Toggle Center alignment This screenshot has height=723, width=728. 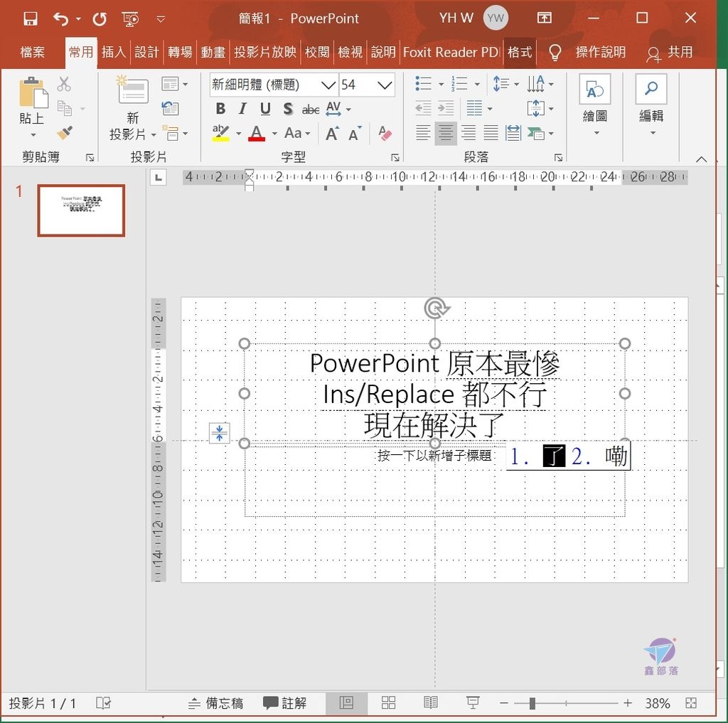446,133
